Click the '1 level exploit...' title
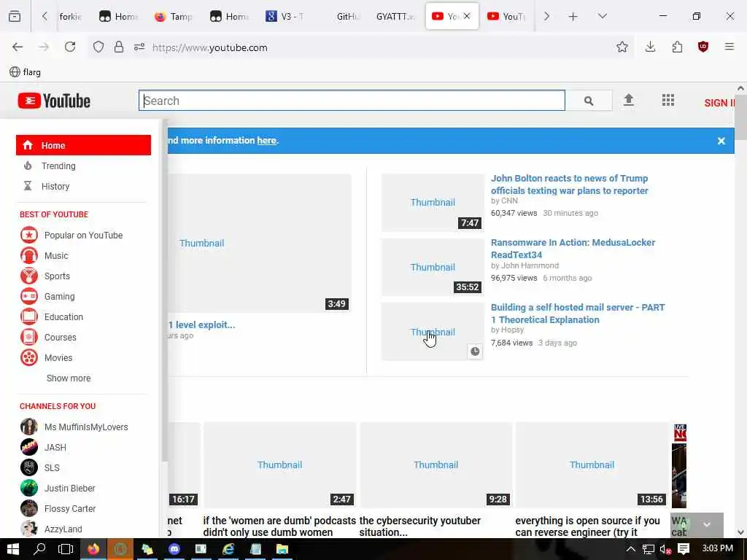Viewport: 747px width, 560px height. coord(201,324)
